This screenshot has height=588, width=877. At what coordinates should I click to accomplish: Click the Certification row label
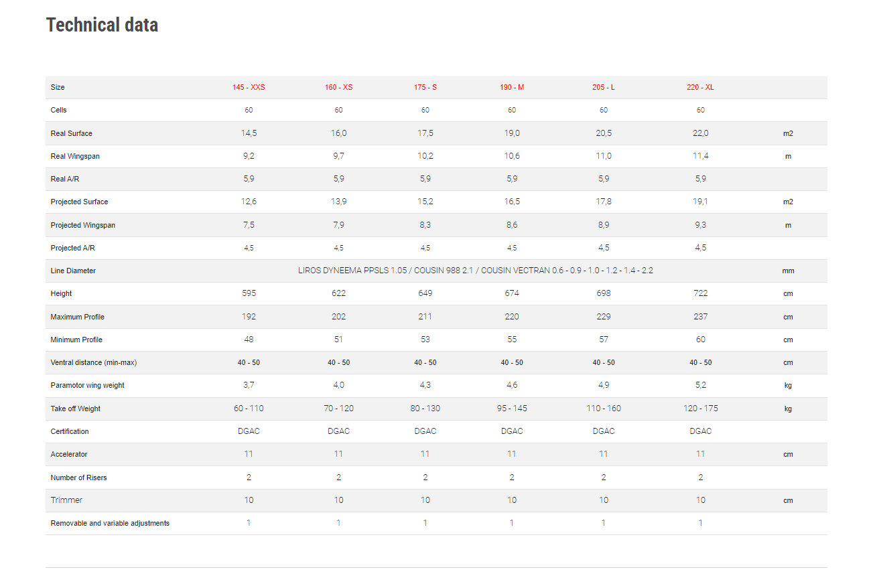pos(70,431)
